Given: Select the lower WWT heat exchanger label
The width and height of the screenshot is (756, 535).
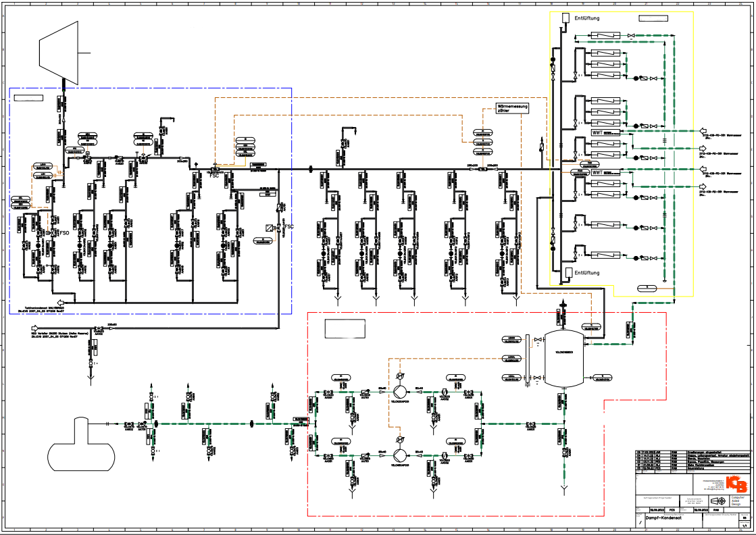Looking at the screenshot, I should [x=598, y=172].
